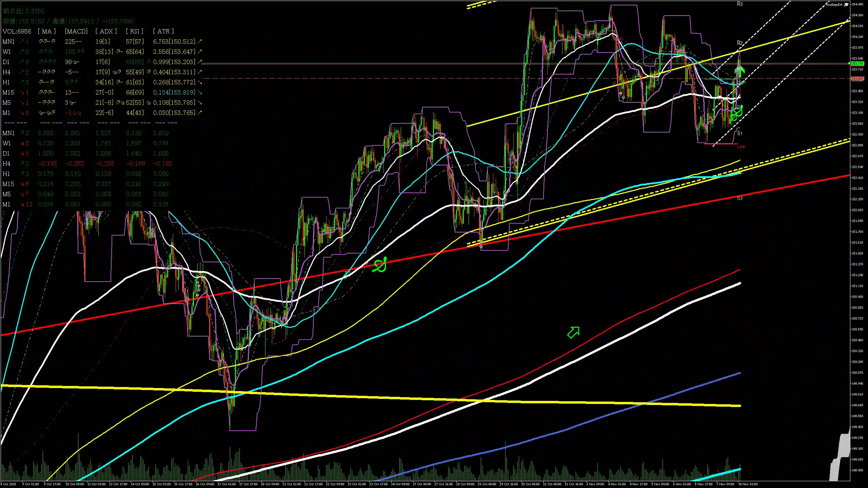Click the 154.490 label on the price scale
The height and width of the screenshot is (488, 868).
point(857,4)
